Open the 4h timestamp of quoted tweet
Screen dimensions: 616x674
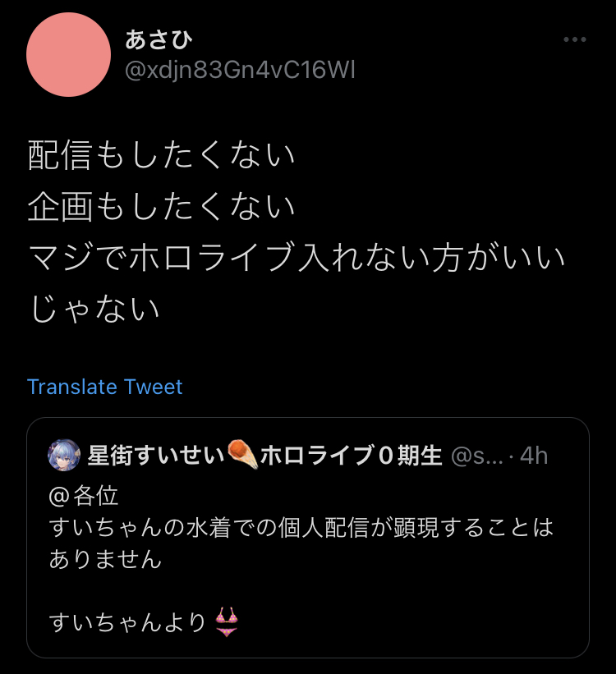click(534, 456)
